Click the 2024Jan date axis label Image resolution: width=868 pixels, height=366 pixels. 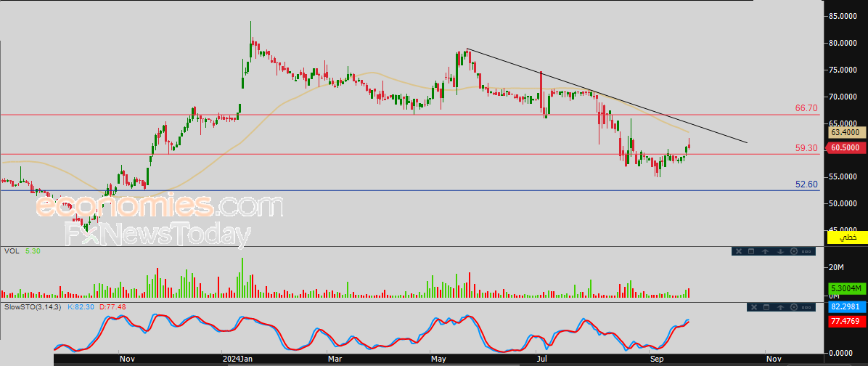tap(237, 360)
